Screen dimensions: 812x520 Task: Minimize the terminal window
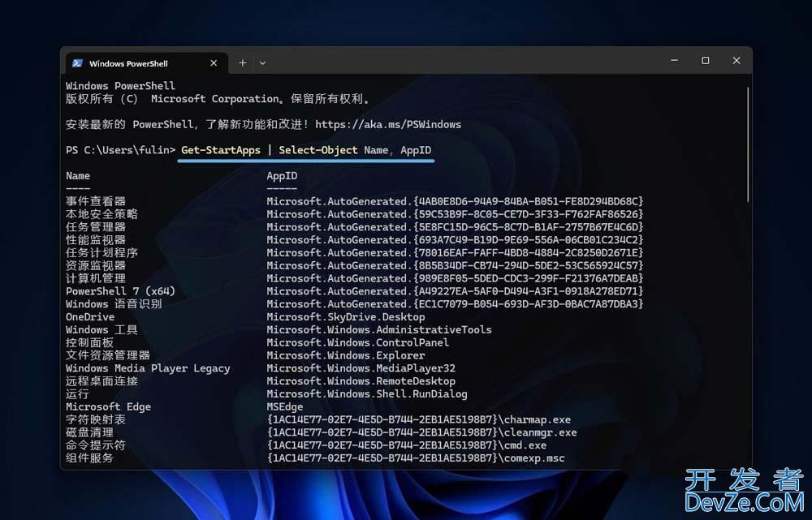click(x=674, y=61)
